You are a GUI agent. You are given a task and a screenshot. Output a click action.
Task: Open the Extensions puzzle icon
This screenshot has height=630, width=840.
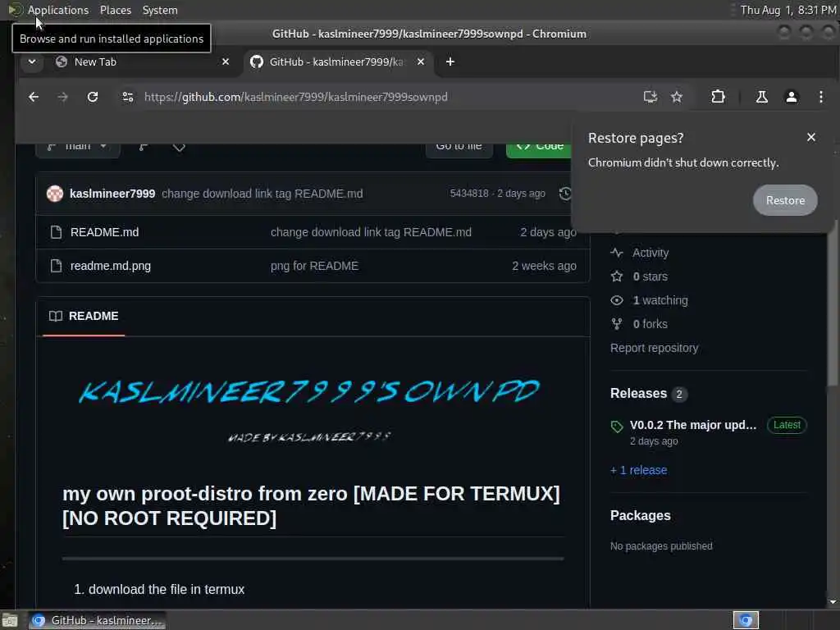(x=718, y=97)
